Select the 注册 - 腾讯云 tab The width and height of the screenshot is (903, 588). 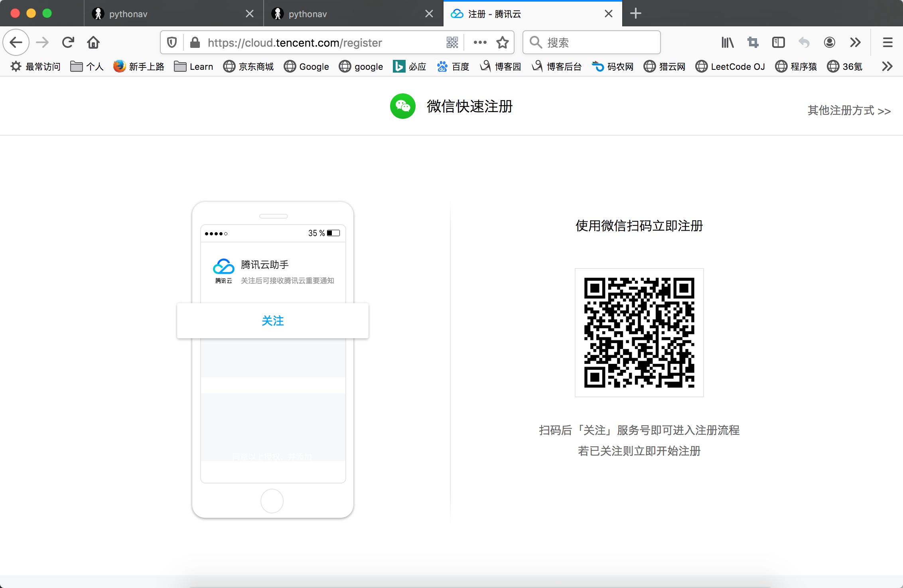[x=532, y=14]
